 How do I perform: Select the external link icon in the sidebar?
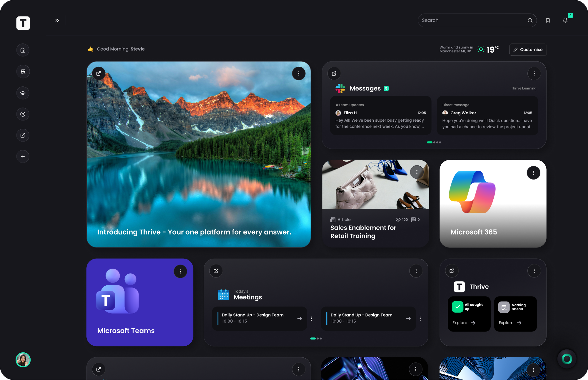pyautogui.click(x=23, y=135)
